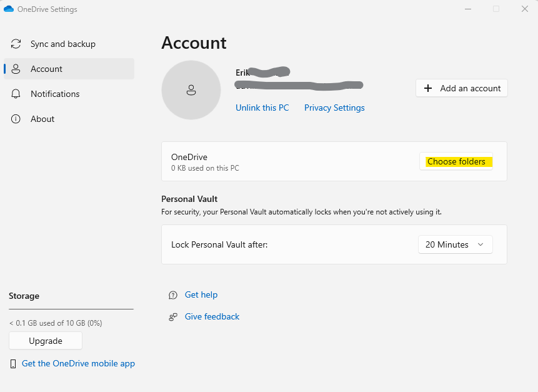
Task: Click the Account person icon in sidebar
Action: (16, 69)
